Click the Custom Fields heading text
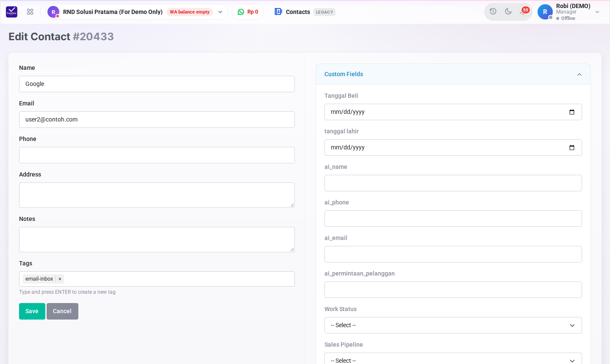 (x=344, y=74)
